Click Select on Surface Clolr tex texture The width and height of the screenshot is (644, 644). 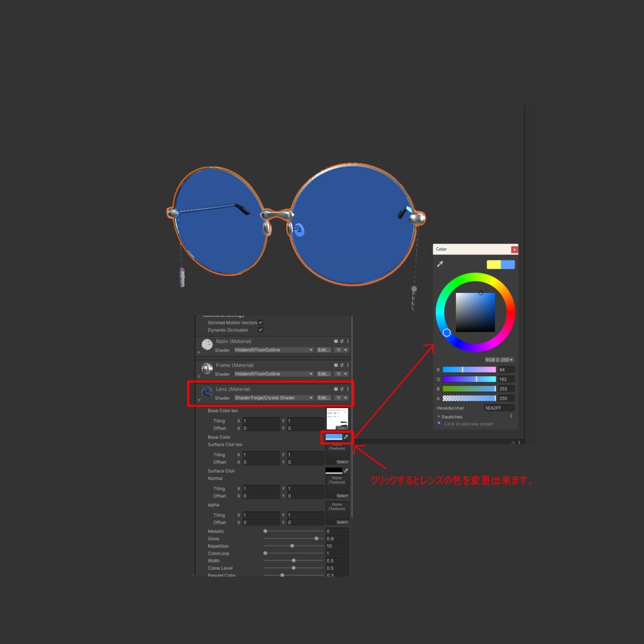tap(342, 462)
